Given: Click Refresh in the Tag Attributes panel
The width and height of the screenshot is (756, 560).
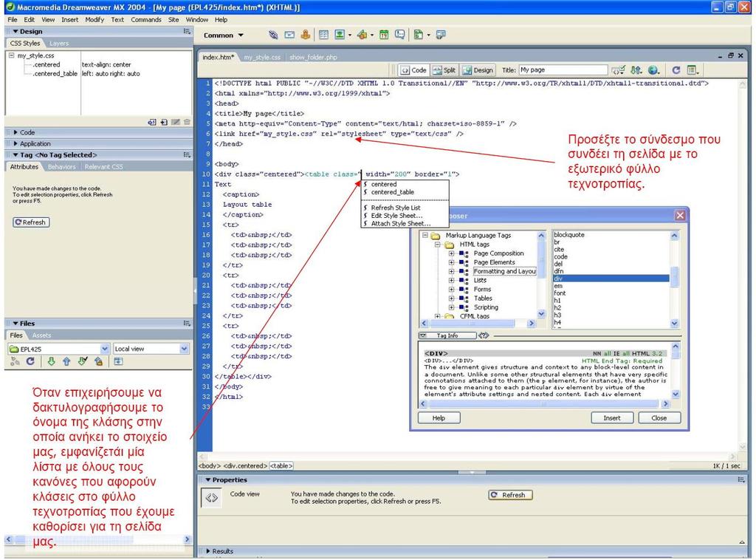Looking at the screenshot, I should (x=31, y=222).
